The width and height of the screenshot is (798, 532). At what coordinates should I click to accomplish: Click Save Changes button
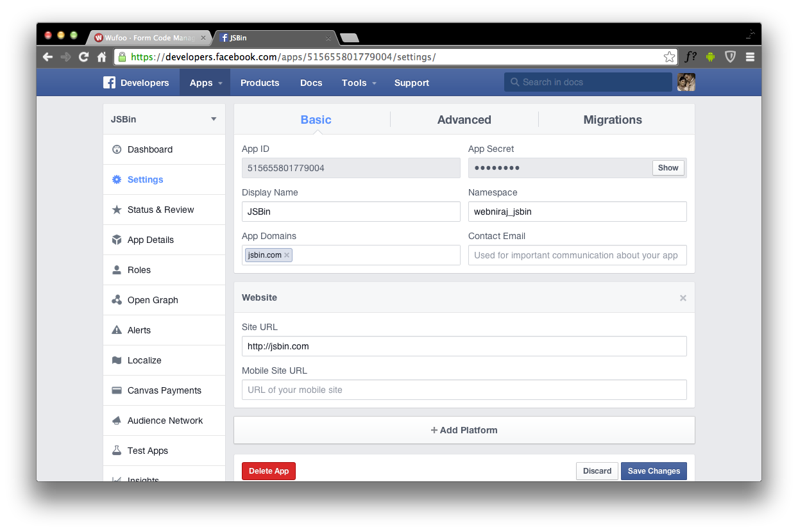(654, 471)
